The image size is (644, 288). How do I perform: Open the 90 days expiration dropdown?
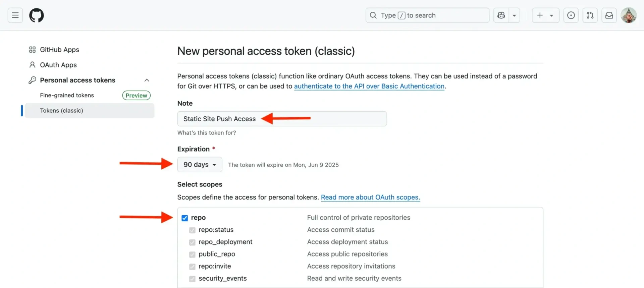click(200, 165)
